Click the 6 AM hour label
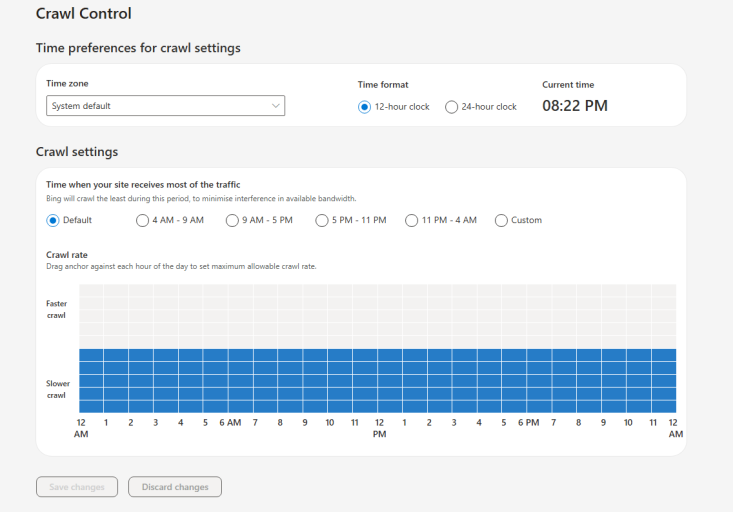Viewport: 733px width, 512px height. point(230,423)
